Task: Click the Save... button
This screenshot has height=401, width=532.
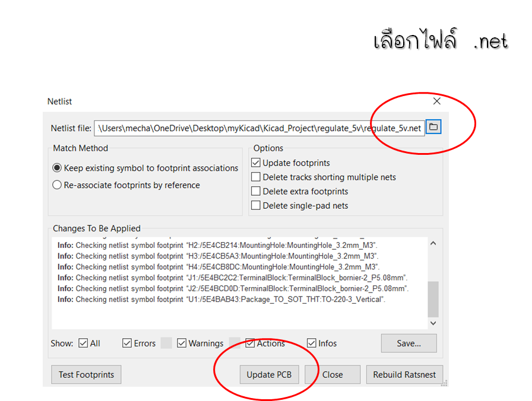Action: tap(409, 343)
